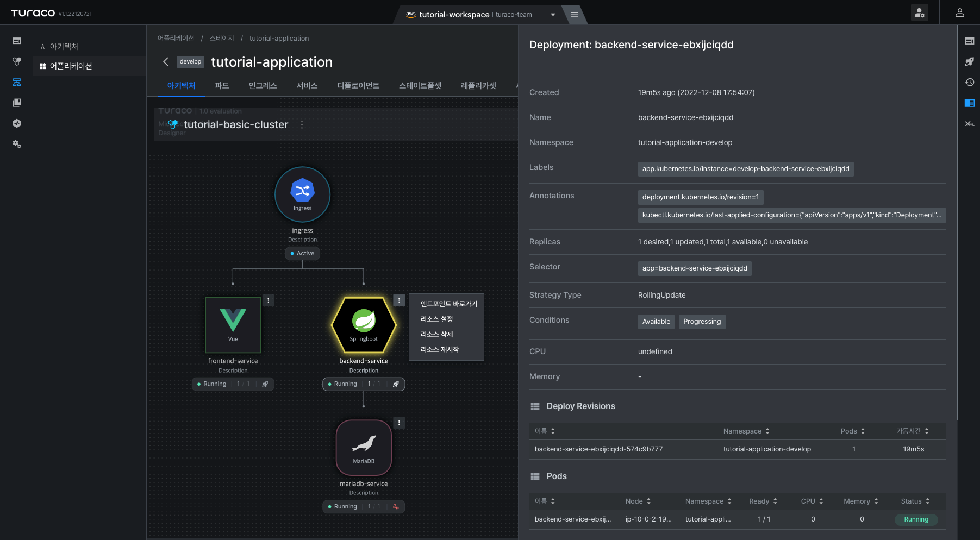Select 리소스 재시작 from context menu

(x=440, y=349)
